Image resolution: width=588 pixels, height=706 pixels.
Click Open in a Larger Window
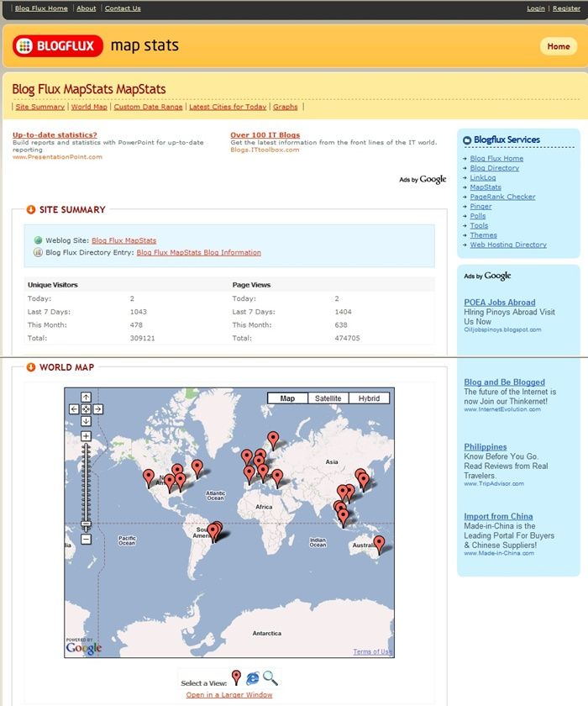(x=229, y=695)
